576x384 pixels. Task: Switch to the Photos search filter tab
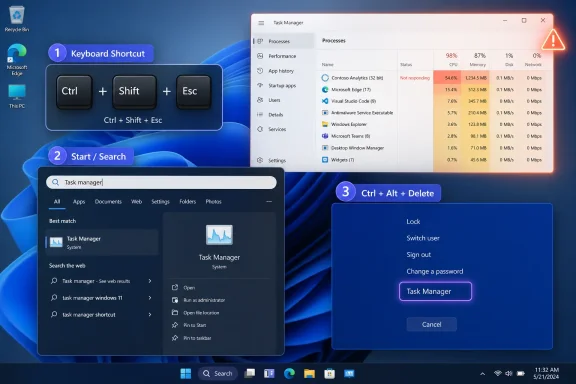(x=213, y=202)
